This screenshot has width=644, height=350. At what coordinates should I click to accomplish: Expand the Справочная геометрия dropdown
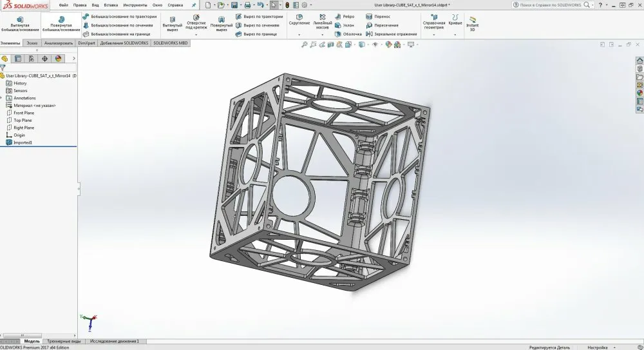coord(433,35)
